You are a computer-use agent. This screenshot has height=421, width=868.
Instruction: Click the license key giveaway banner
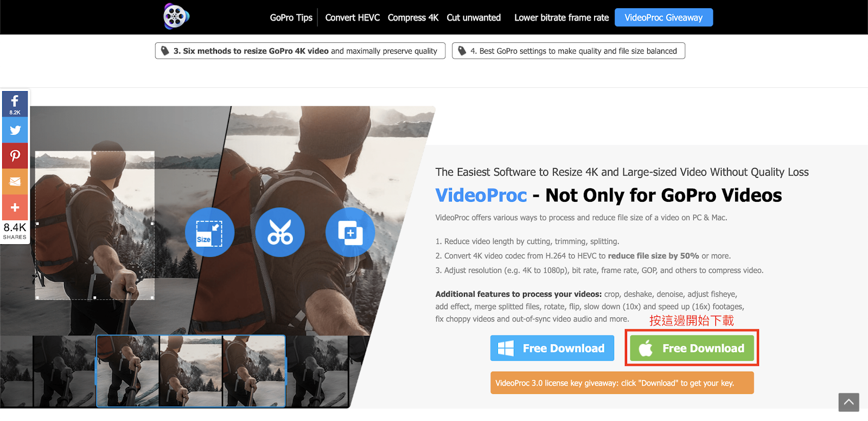coord(622,383)
